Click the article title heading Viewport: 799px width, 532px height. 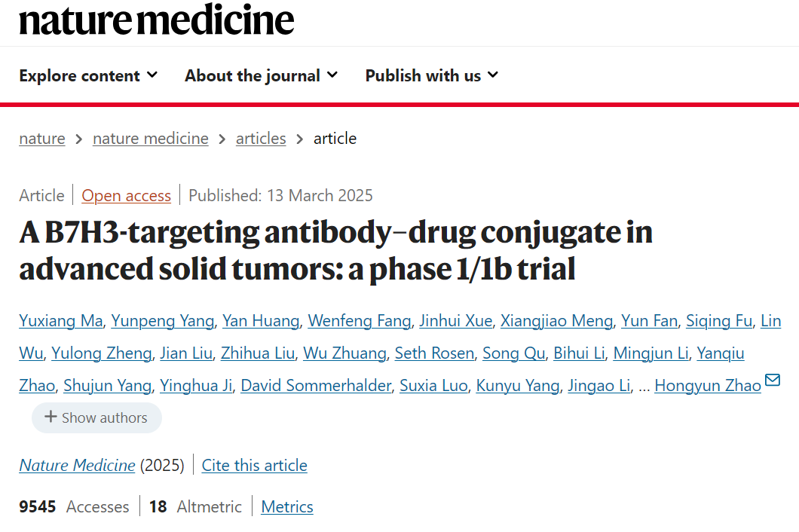point(335,250)
